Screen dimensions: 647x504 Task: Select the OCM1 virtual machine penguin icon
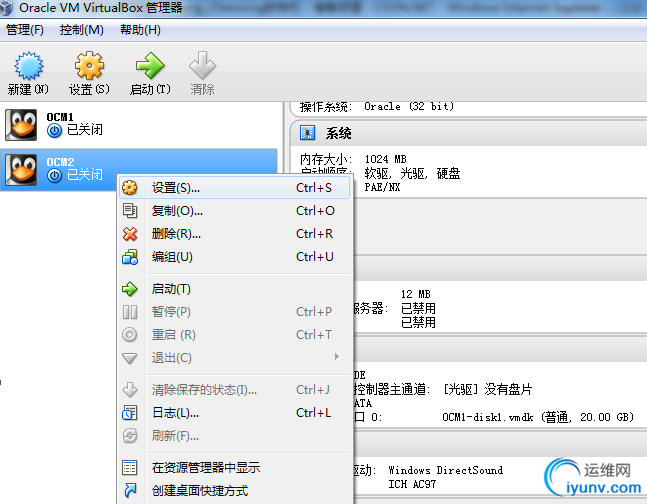tap(21, 125)
